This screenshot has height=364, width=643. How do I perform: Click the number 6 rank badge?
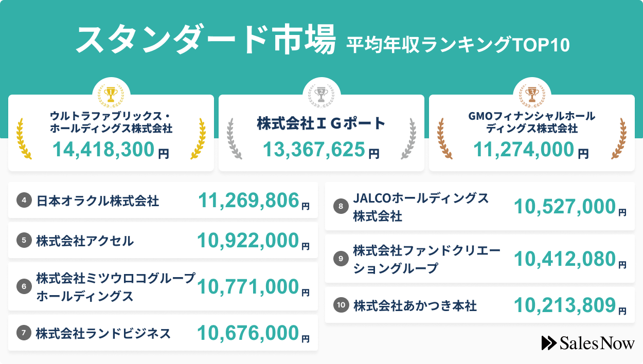point(24,287)
